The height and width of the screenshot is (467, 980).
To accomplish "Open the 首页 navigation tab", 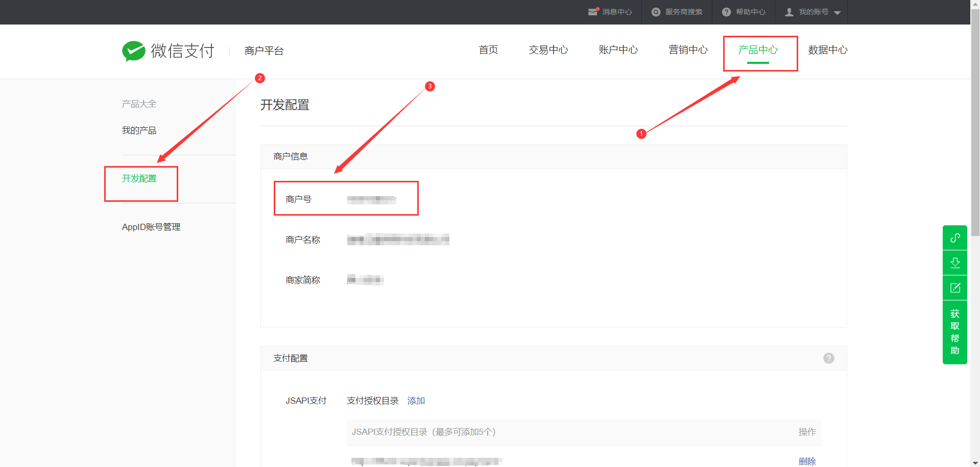I will [x=489, y=50].
